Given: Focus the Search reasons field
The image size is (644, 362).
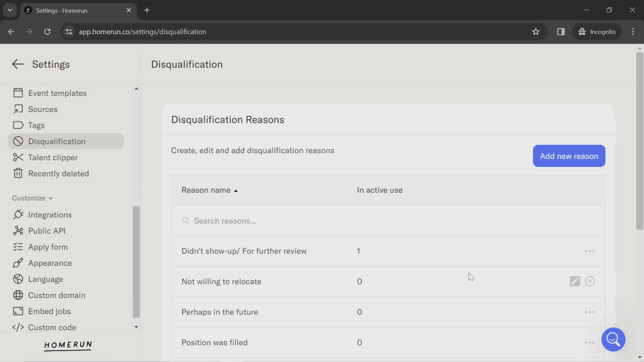Looking at the screenshot, I should click(x=388, y=221).
